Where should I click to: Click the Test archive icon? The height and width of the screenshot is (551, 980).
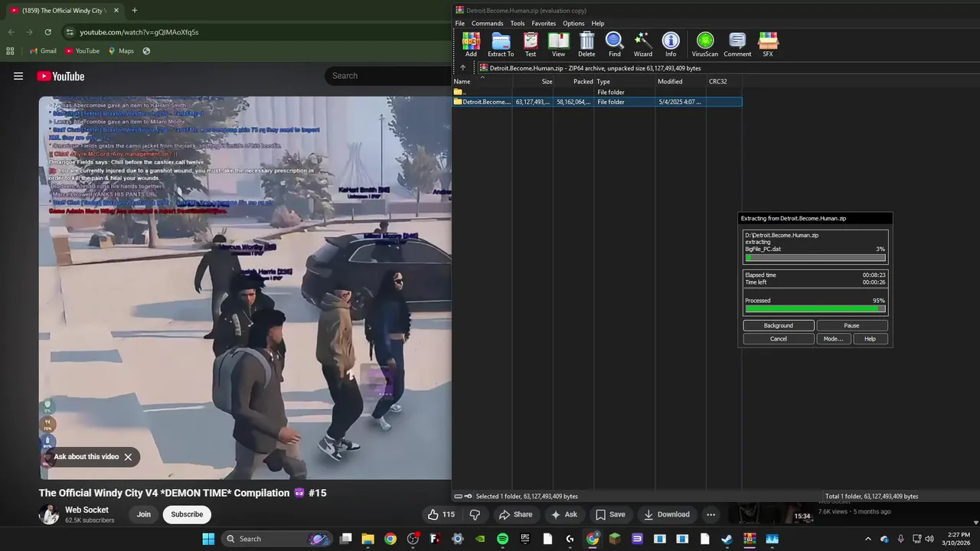point(531,44)
